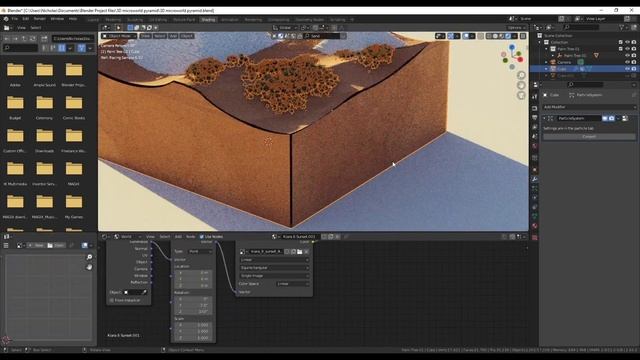Open the Options dropdown in viewport header
The height and width of the screenshot is (360, 640).
516,28
